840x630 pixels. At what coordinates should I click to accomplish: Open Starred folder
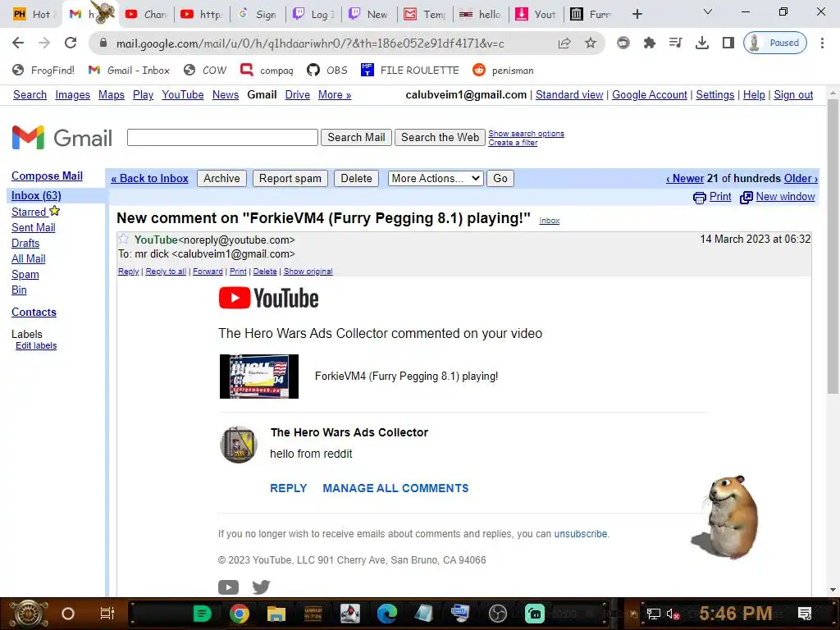(29, 212)
